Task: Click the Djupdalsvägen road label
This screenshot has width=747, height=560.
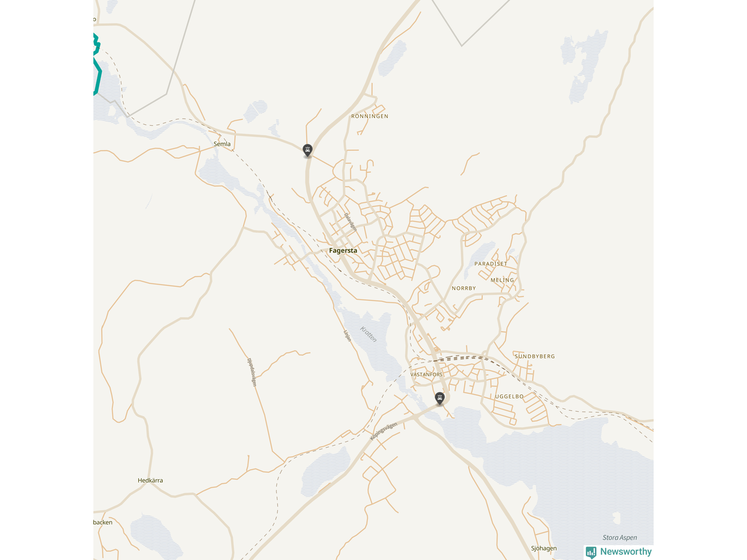Action: point(252,372)
